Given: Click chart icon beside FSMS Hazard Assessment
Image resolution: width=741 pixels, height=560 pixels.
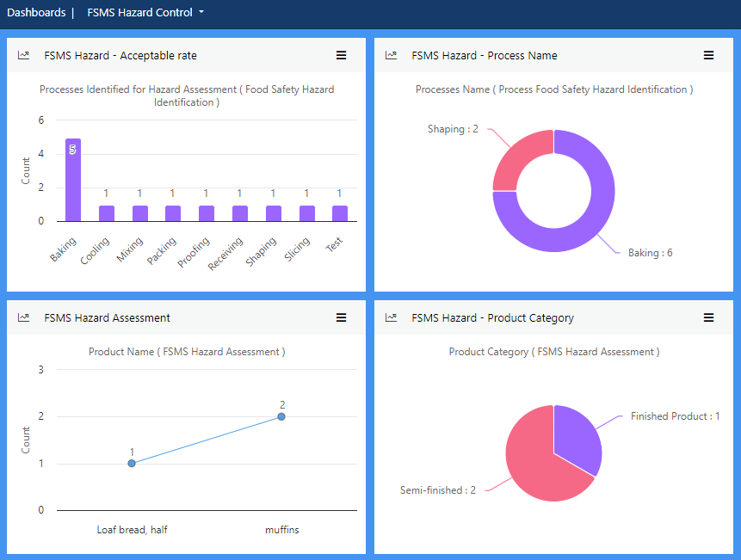Looking at the screenshot, I should click(24, 317).
